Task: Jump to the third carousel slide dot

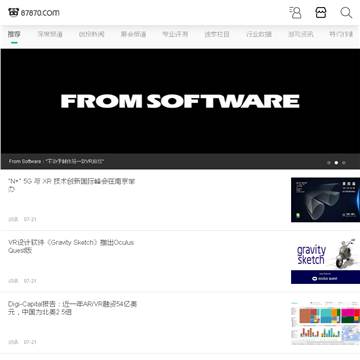Action: (344, 163)
